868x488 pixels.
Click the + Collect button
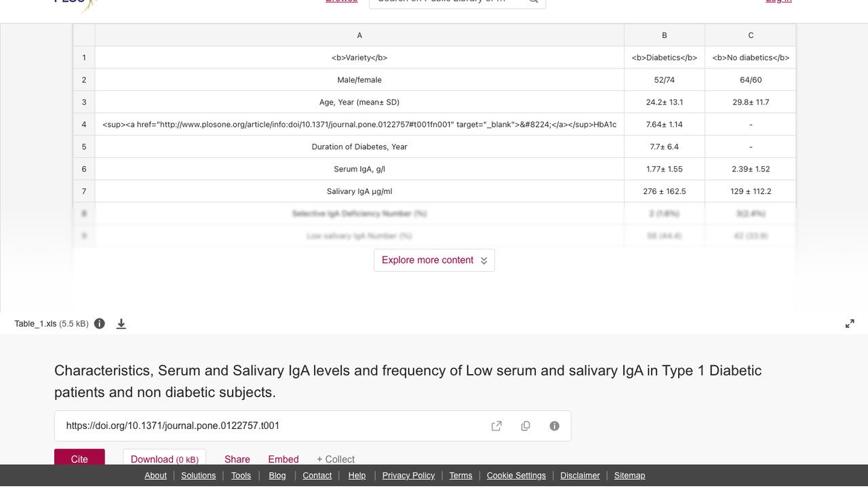point(336,459)
